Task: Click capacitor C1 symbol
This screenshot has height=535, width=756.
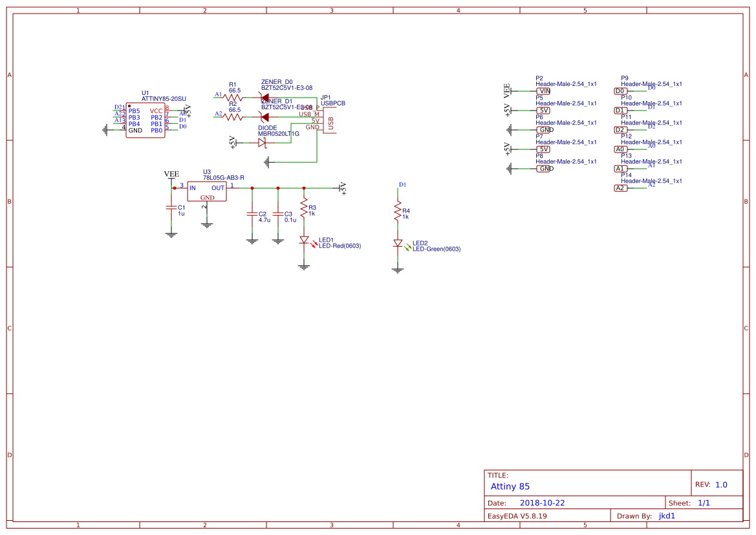Action: (x=171, y=208)
